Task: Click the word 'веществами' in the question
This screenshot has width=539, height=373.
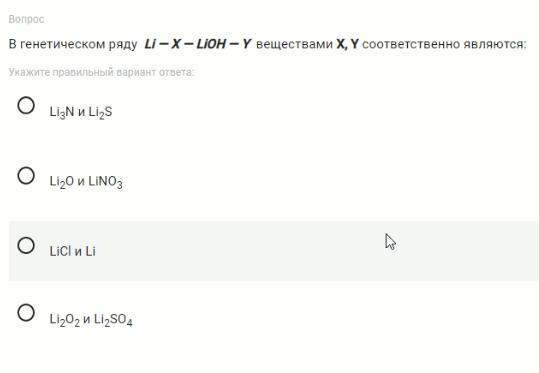Action: tap(294, 44)
